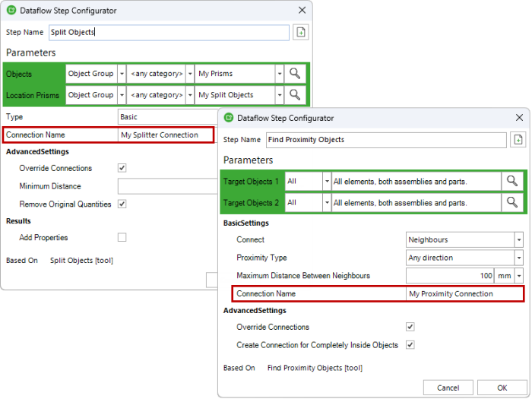Open the My Split Objects dropdown arrow

pos(279,95)
